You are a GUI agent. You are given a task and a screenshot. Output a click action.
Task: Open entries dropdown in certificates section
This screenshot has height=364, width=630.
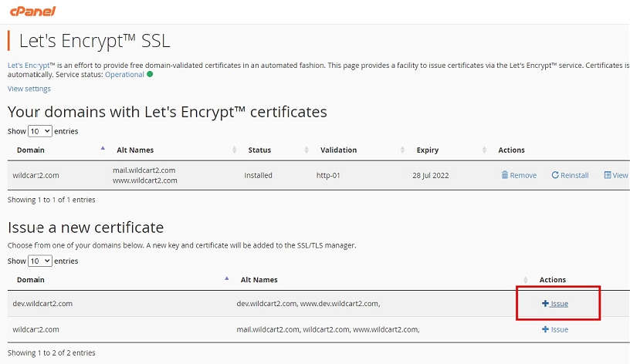(40, 131)
